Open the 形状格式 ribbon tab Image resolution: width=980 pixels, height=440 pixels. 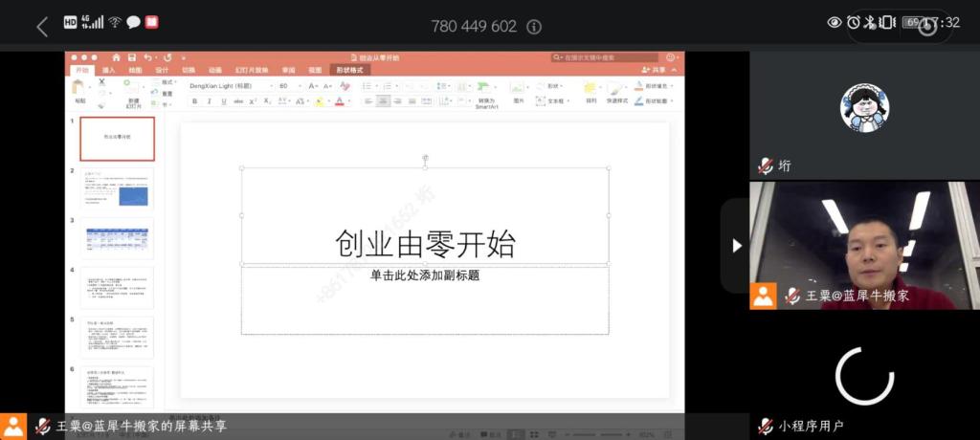[349, 70]
